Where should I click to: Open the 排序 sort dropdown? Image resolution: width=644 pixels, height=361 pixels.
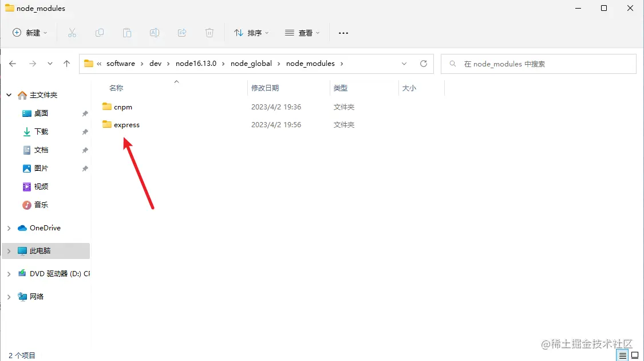point(251,33)
